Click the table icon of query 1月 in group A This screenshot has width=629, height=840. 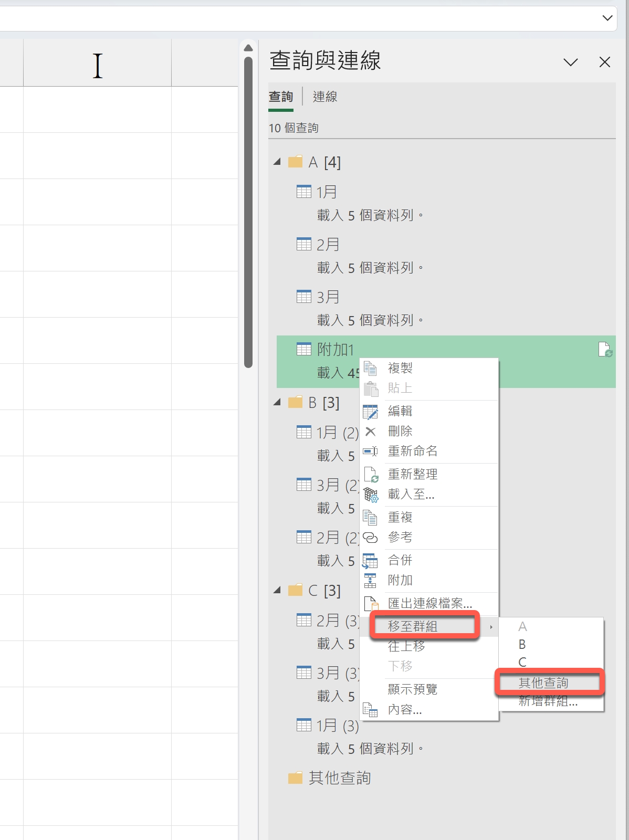coord(304,192)
